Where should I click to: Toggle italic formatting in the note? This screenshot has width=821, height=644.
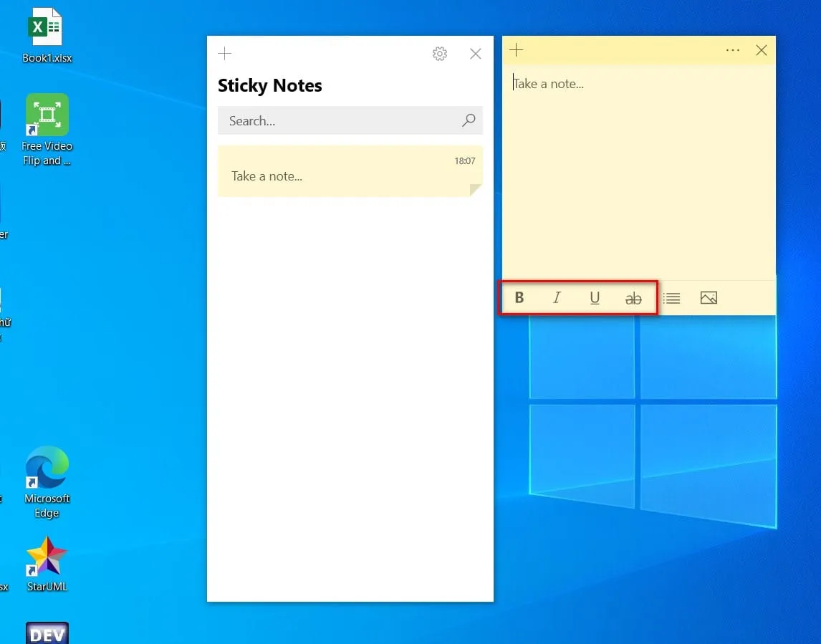point(557,298)
